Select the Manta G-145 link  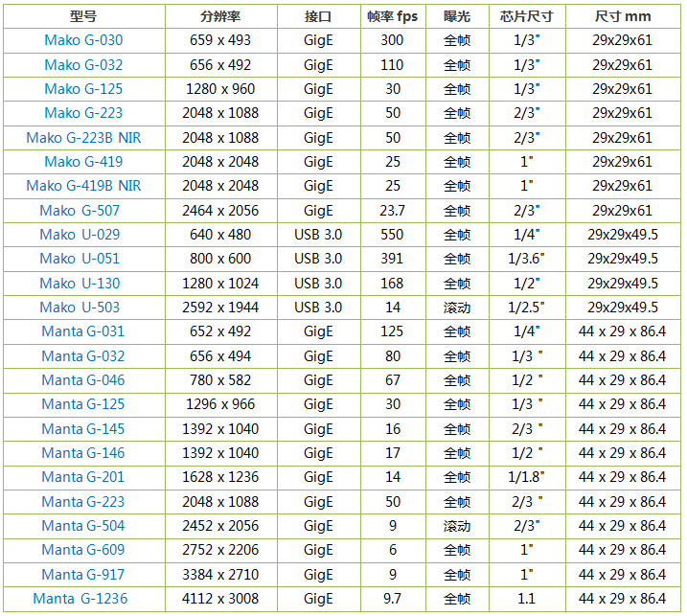[x=83, y=429]
